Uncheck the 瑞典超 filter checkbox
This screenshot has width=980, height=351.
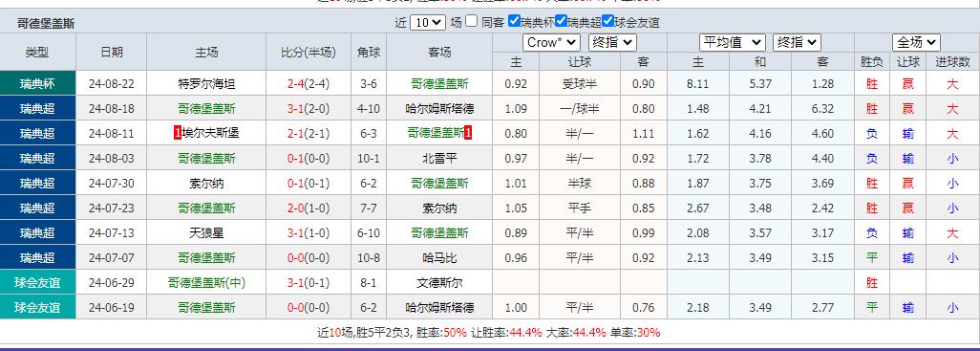click(561, 21)
